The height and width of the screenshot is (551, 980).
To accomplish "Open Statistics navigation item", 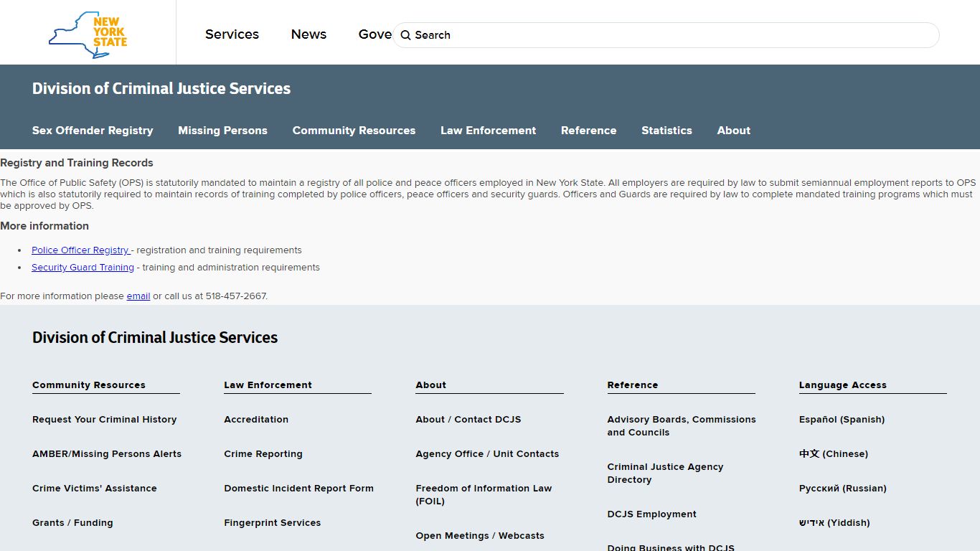I will click(666, 131).
